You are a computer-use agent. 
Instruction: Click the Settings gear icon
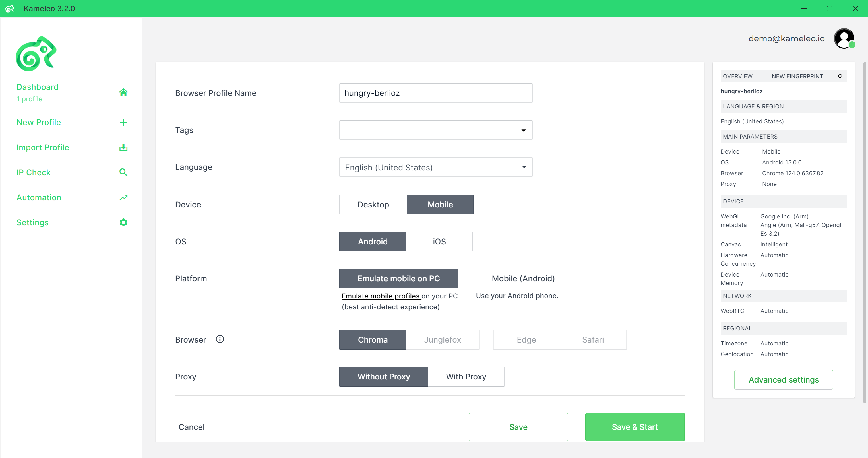click(123, 222)
